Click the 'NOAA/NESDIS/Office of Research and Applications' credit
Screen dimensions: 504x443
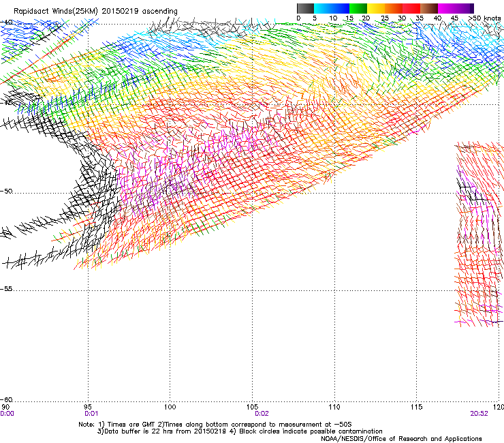point(401,439)
